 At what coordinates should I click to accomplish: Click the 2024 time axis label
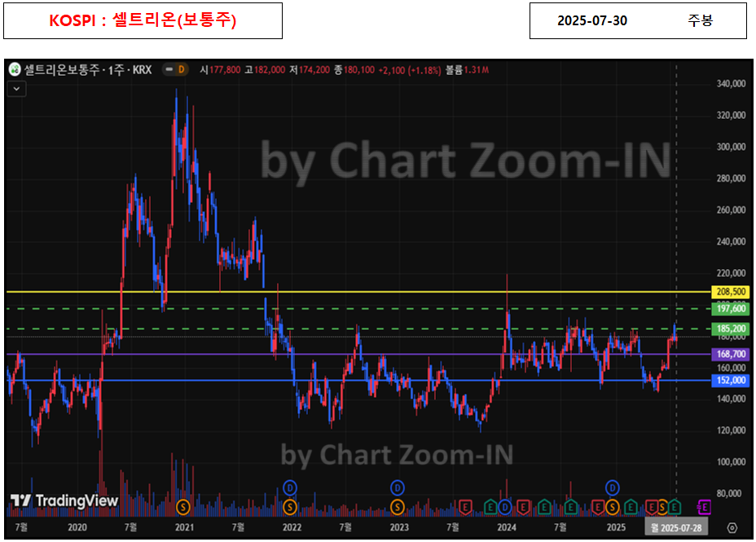pos(507,527)
